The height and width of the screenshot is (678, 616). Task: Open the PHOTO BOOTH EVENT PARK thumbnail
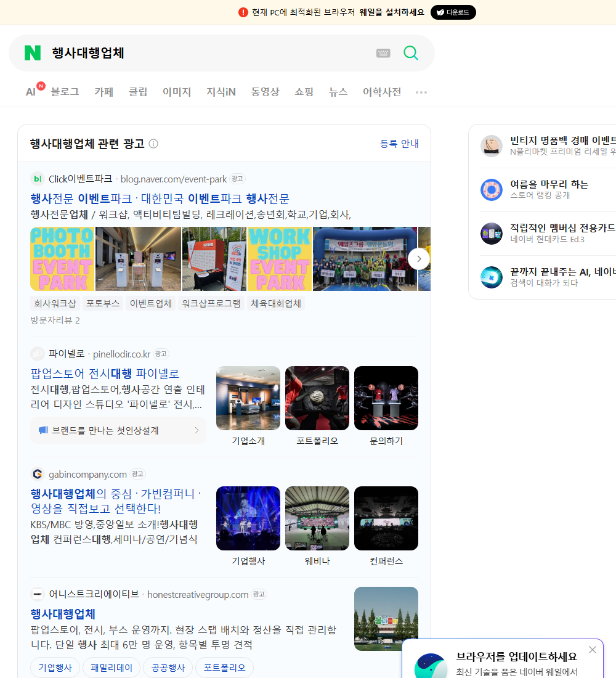click(62, 259)
